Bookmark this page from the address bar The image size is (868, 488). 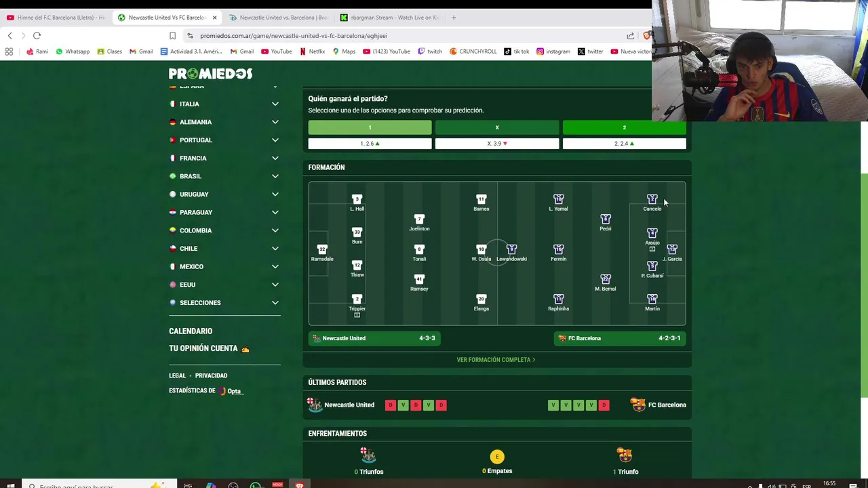pos(172,35)
